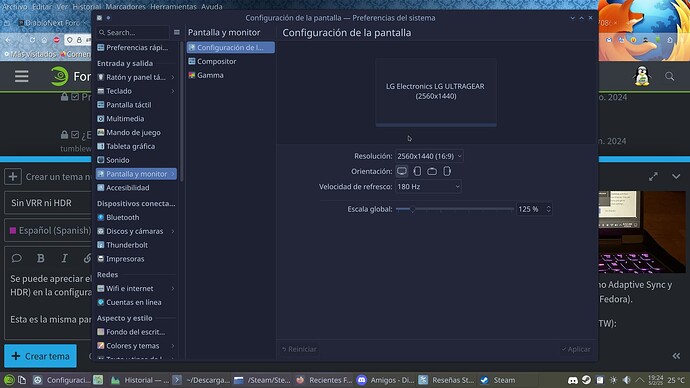This screenshot has height=388, width=690.
Task: Select Cuentas en línea
Action: [x=136, y=302]
